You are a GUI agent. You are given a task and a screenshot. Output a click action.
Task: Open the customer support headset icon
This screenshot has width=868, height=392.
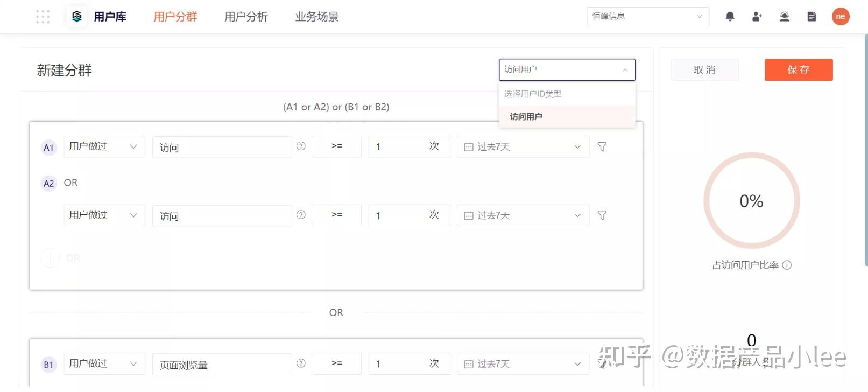784,17
